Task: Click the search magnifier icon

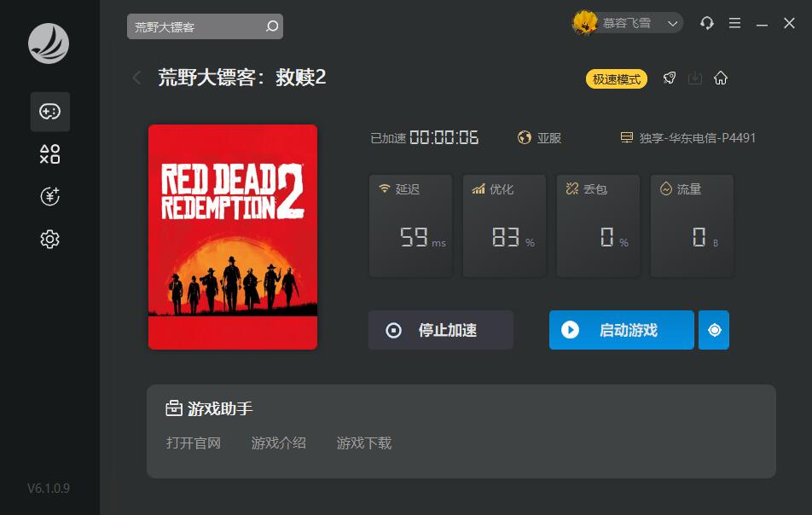Action: click(x=272, y=26)
